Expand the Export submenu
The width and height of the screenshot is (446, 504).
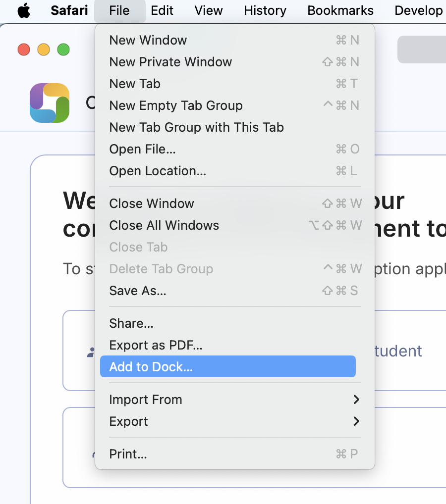pos(128,421)
